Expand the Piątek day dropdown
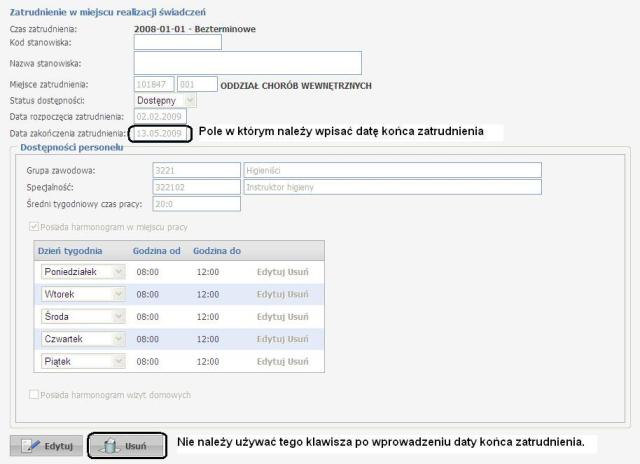The width and height of the screenshot is (640, 464). [x=118, y=360]
